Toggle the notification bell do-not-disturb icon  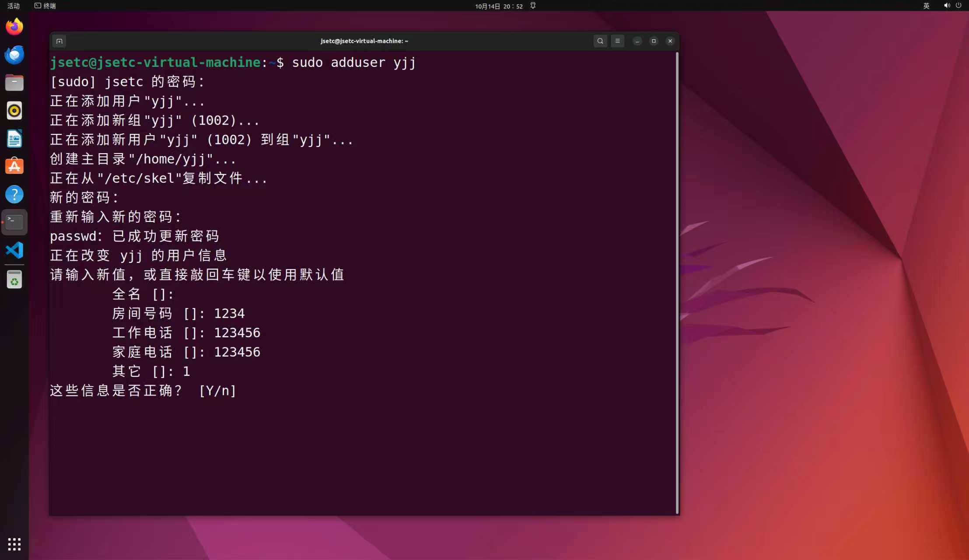click(x=533, y=6)
